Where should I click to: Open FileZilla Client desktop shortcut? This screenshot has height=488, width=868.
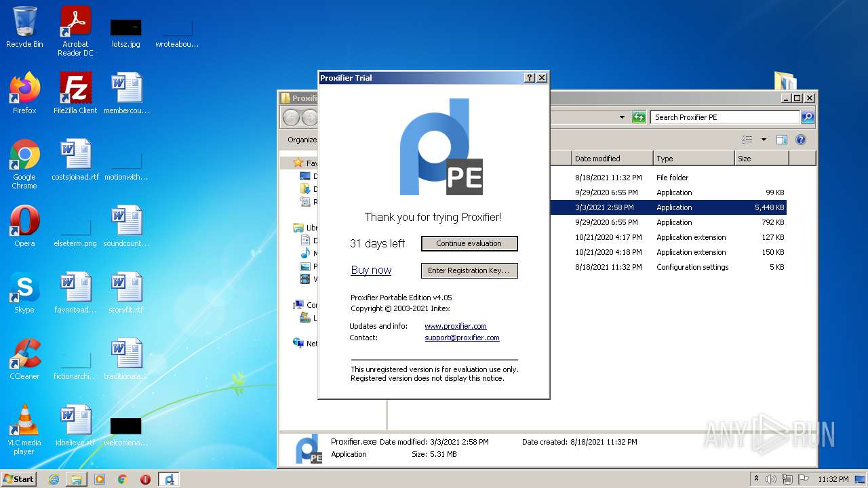tap(75, 94)
